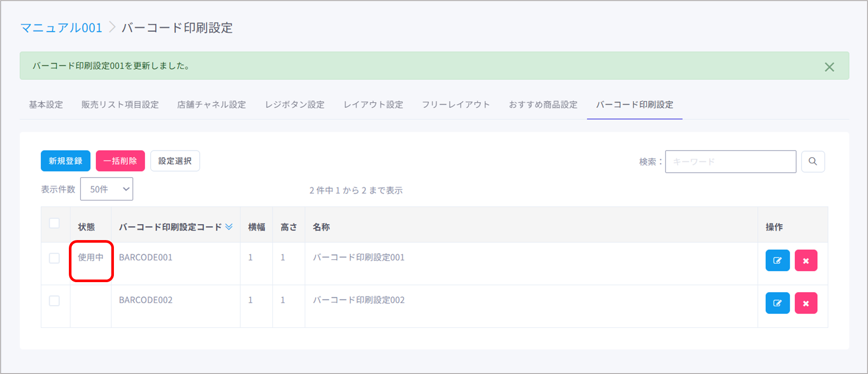Screen dimensions: 868x374
Task: Select the 店舗チャネル設定 tab
Action: 211,105
